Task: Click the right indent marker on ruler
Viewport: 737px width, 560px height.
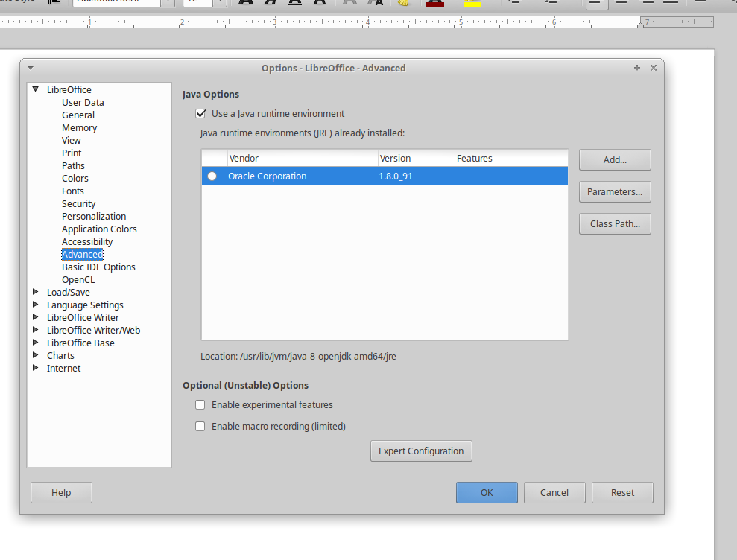Action: click(640, 25)
